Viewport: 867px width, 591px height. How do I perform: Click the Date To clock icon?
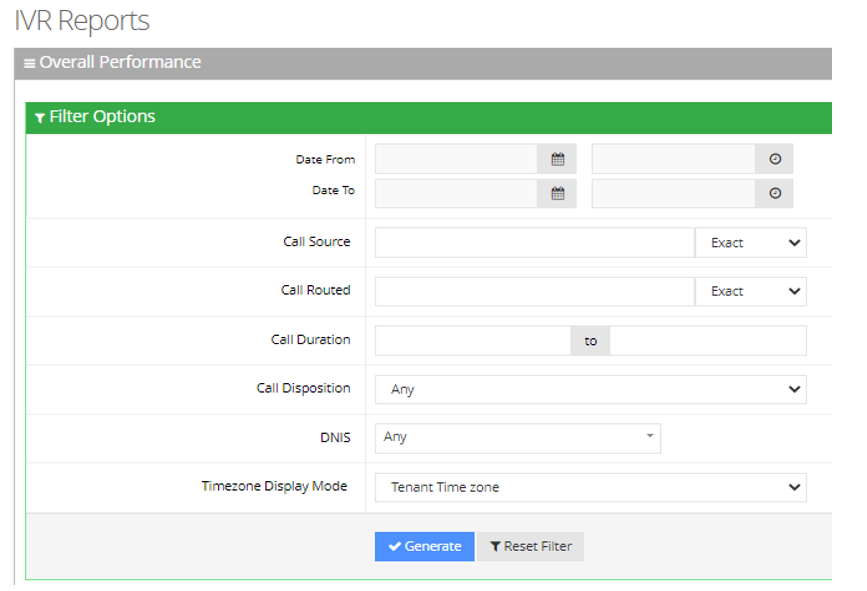point(774,193)
